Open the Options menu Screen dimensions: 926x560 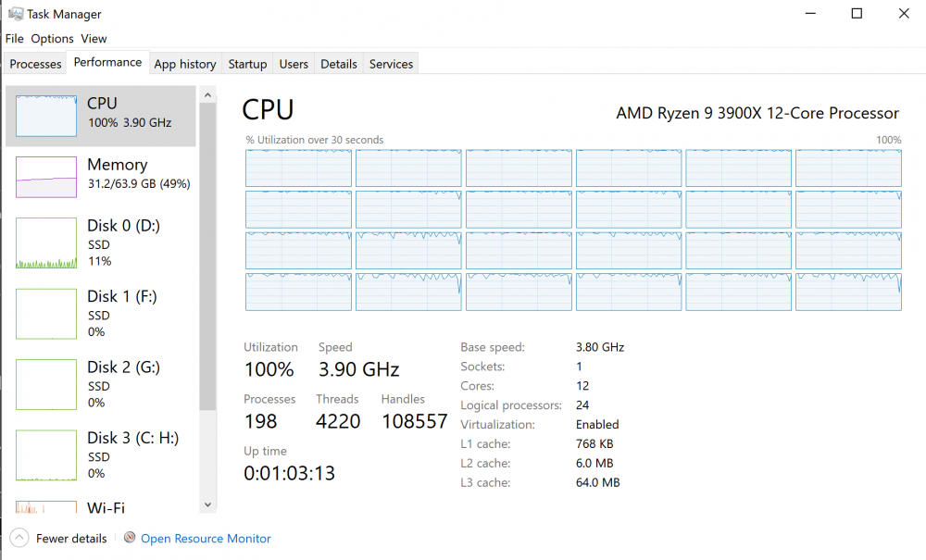tap(52, 38)
